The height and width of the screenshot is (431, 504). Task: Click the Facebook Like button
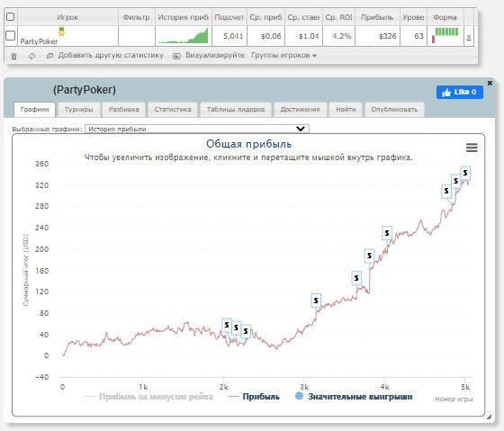[459, 93]
